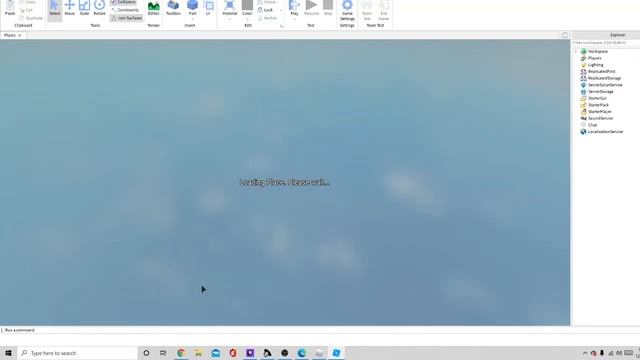Switch to the Place1 document tab

[10, 35]
